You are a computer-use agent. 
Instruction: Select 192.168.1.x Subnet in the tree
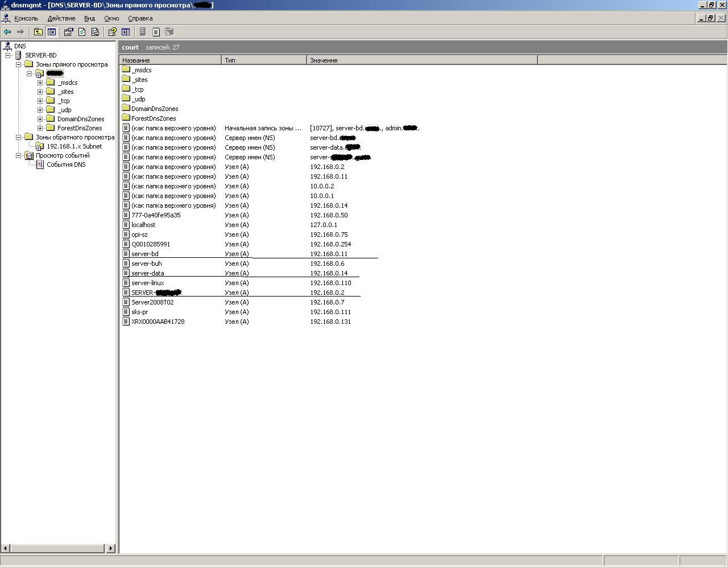click(74, 146)
